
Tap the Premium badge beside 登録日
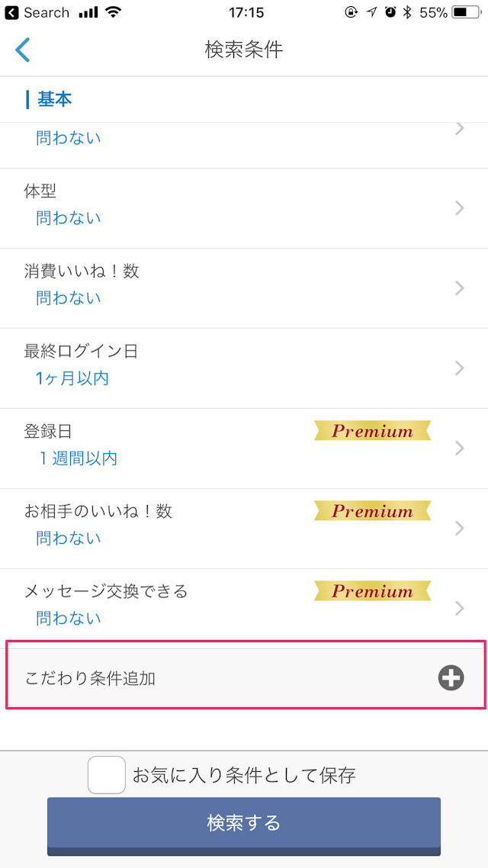pyautogui.click(x=372, y=431)
